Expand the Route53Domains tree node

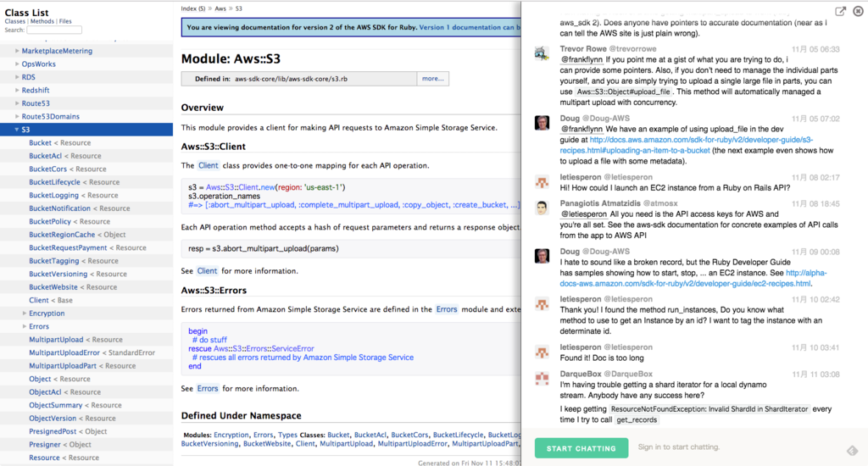(x=17, y=116)
